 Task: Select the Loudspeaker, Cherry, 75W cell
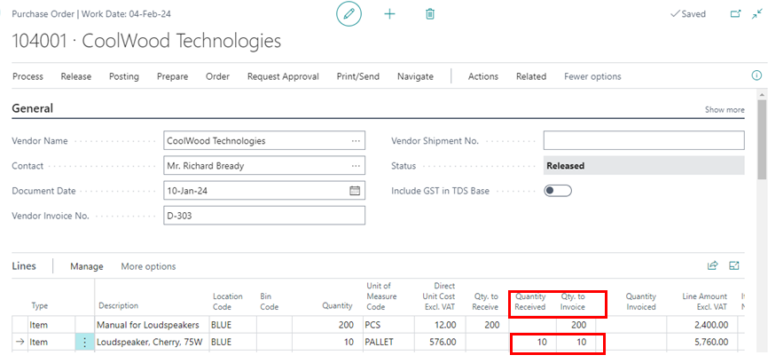click(152, 342)
